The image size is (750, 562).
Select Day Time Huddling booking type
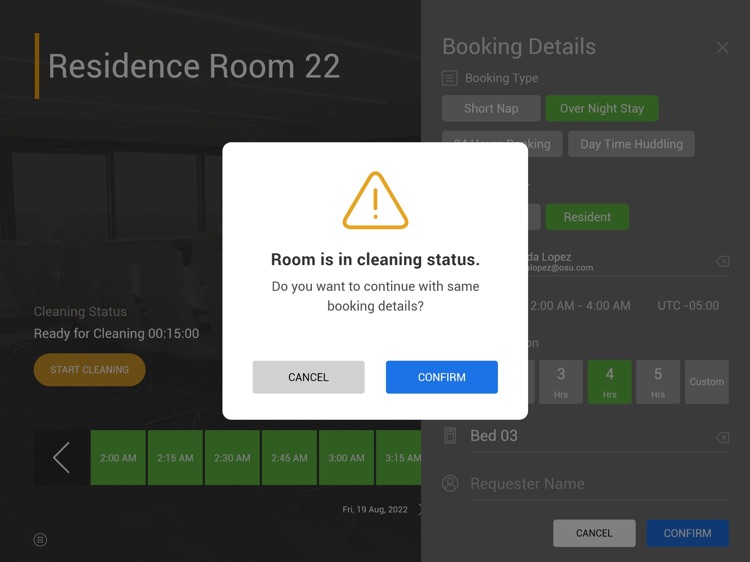click(x=631, y=144)
